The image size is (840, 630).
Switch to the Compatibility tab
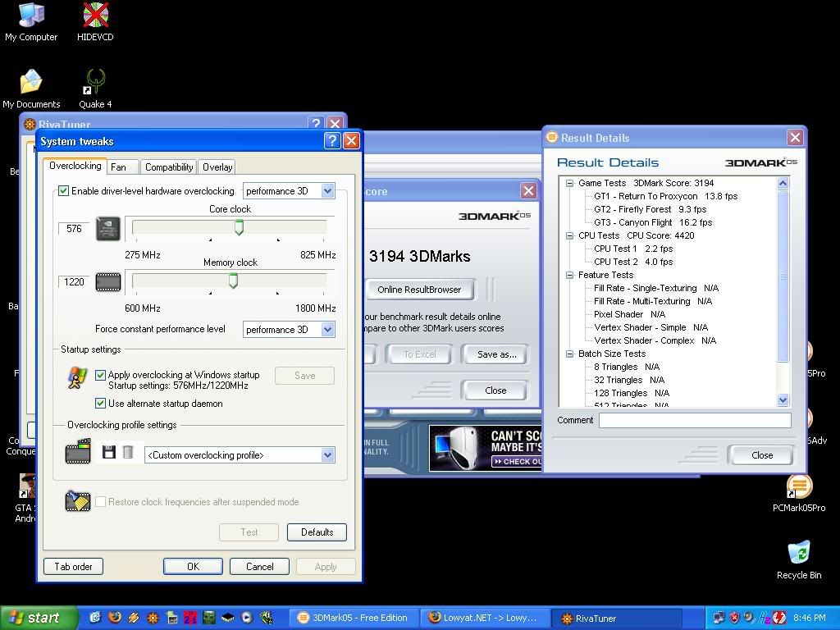(168, 167)
